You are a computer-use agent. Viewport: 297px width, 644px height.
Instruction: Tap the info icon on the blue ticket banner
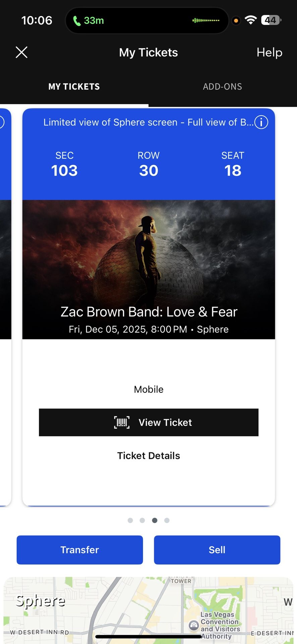[x=261, y=122]
